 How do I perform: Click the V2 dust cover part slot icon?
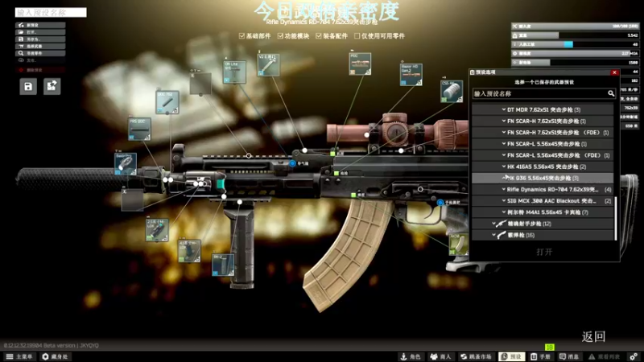pyautogui.click(x=268, y=65)
